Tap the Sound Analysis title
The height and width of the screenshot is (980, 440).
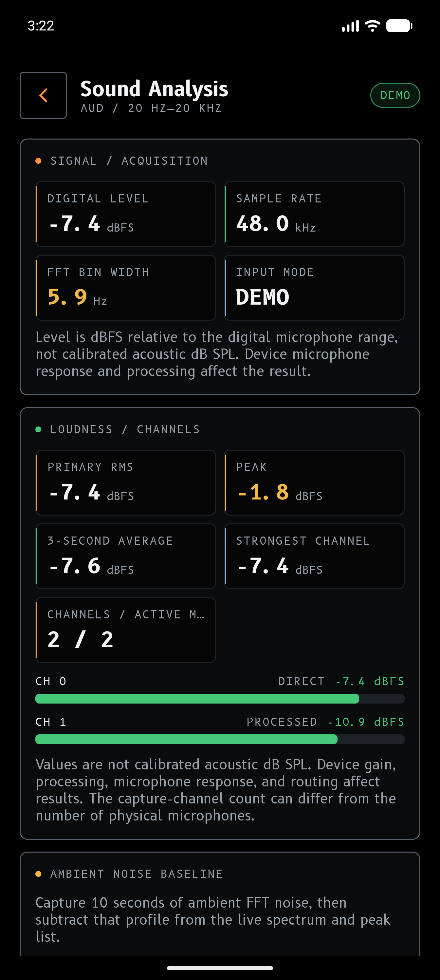pyautogui.click(x=154, y=89)
